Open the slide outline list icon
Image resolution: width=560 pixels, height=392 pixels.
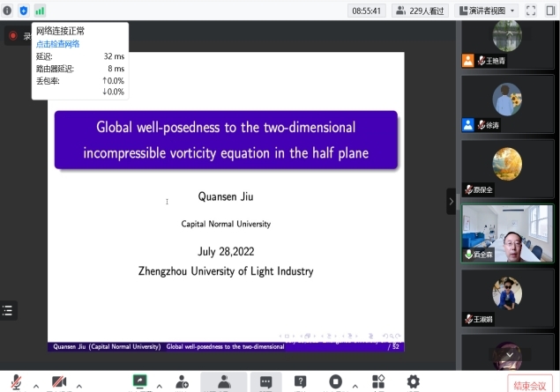click(8, 310)
